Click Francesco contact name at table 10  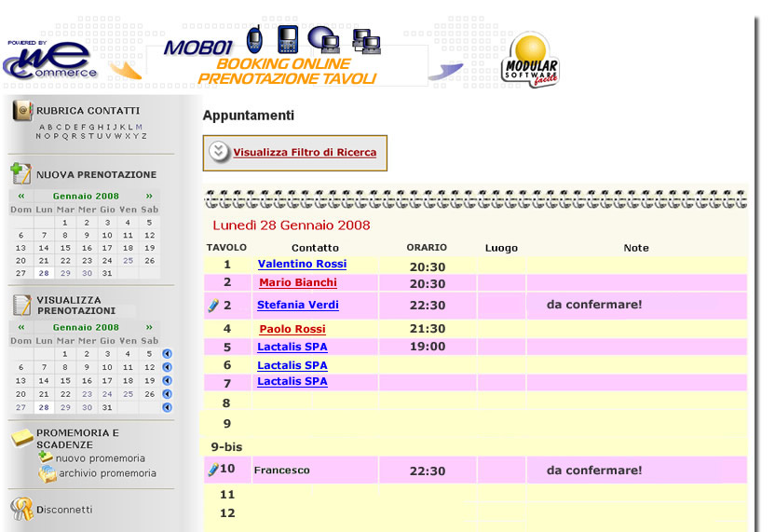[x=281, y=471]
